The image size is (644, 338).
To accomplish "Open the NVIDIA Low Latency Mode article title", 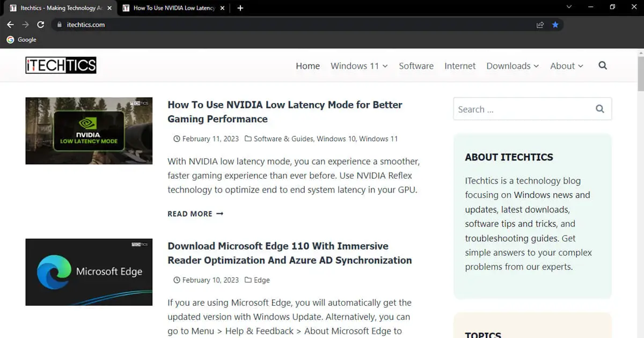I will tap(285, 112).
